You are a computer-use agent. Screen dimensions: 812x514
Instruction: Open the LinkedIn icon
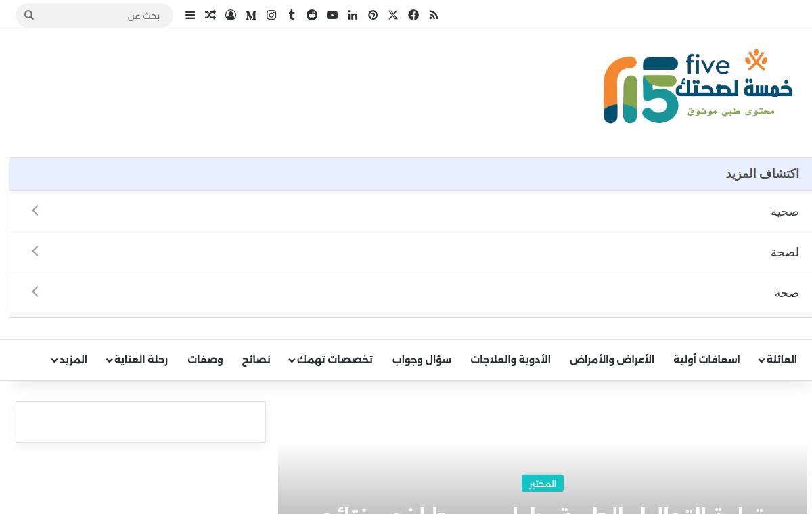pos(353,15)
